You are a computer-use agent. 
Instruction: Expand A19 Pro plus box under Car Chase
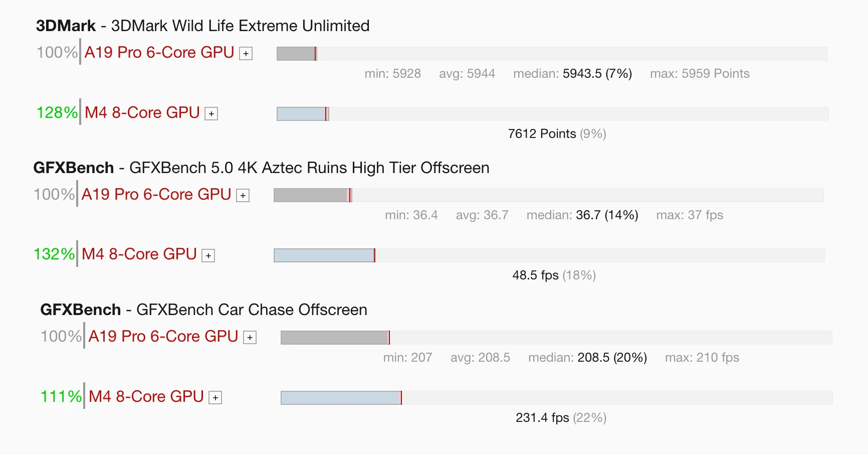click(x=250, y=338)
